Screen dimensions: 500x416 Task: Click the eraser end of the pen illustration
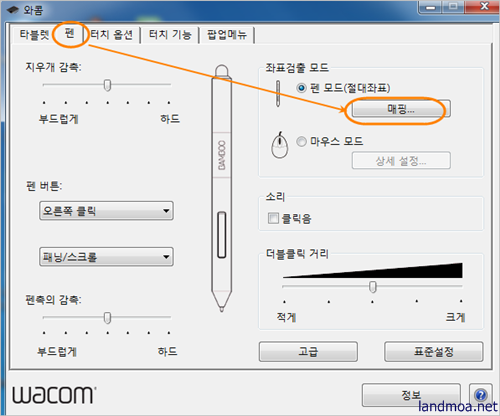[x=222, y=71]
